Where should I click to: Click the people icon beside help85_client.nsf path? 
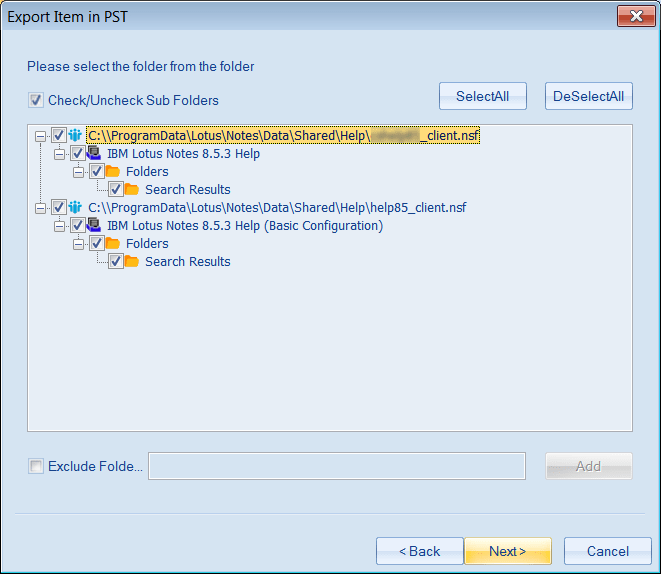(75, 207)
